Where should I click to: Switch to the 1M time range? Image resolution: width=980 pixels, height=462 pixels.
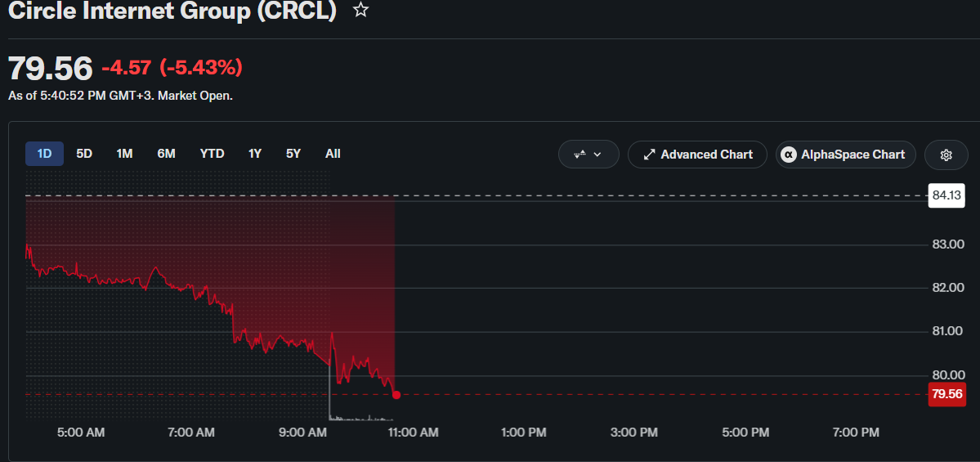[x=124, y=154]
